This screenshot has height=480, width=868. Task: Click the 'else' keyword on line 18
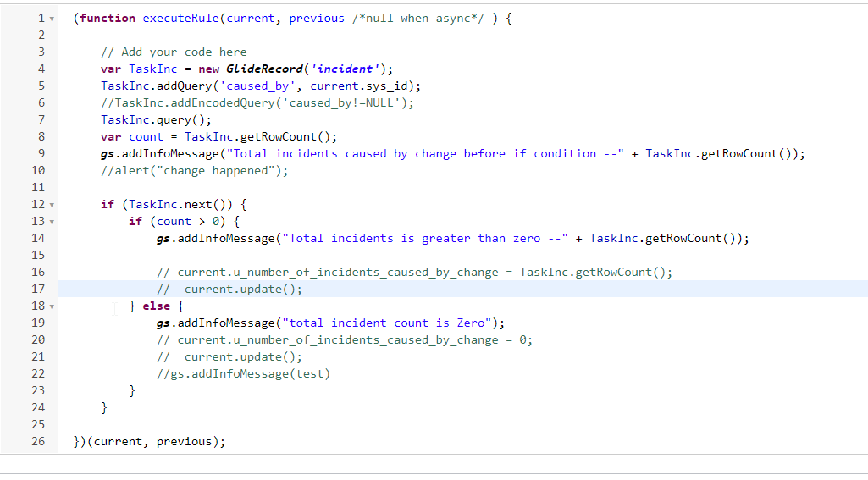(156, 306)
